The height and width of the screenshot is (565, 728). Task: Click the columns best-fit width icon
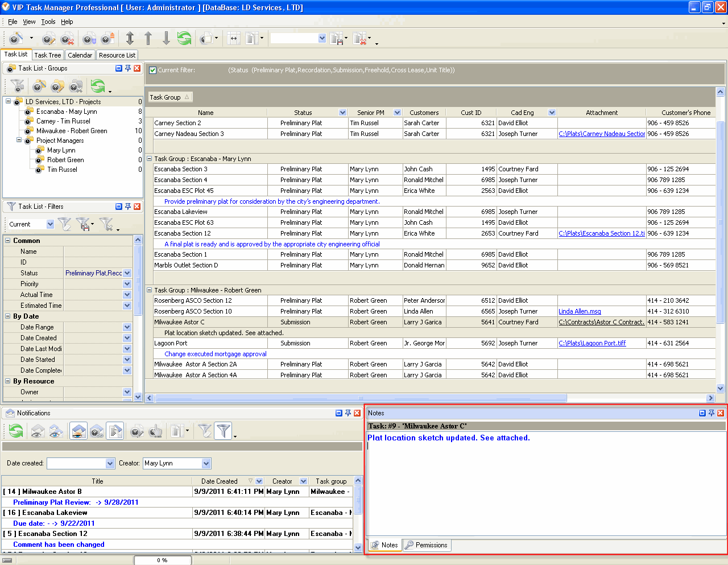tap(234, 39)
